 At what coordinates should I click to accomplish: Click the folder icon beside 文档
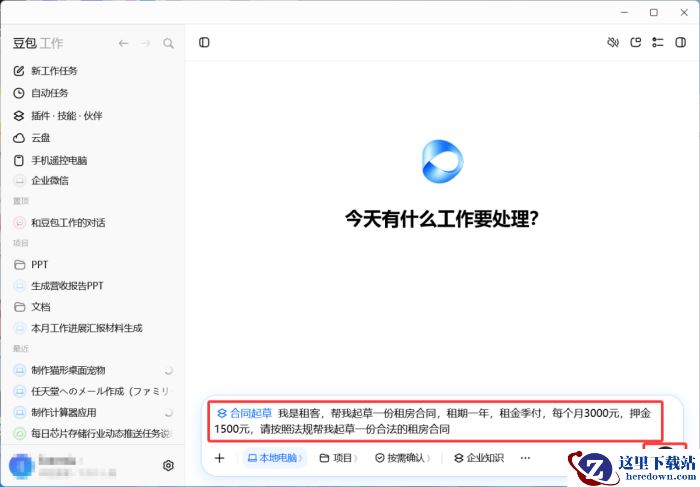19,307
